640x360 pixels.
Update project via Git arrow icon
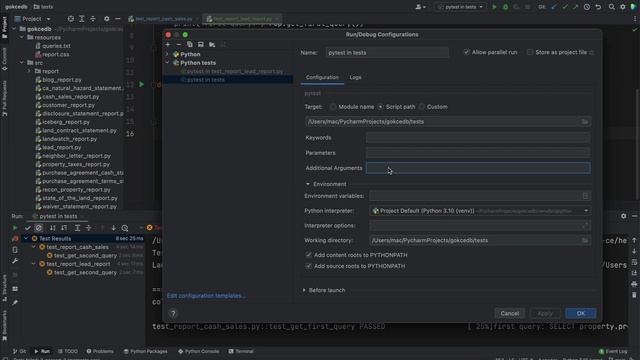click(554, 7)
